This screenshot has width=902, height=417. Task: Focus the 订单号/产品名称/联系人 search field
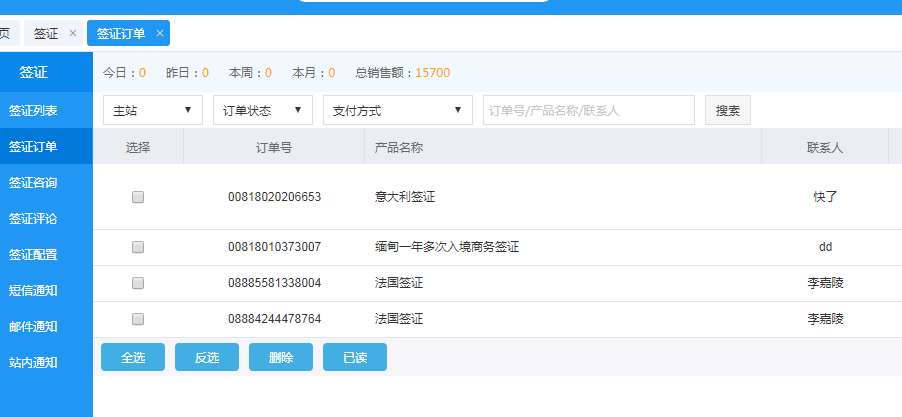[588, 110]
